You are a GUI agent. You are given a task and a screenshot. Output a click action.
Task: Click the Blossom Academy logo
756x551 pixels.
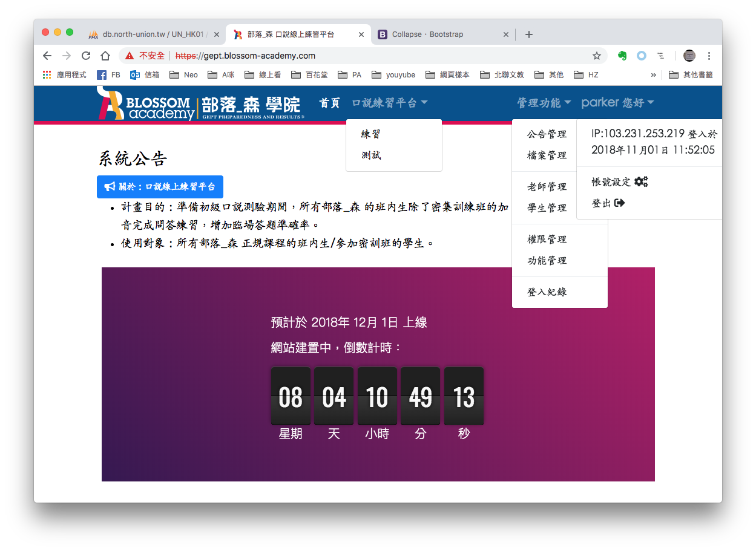click(x=200, y=103)
